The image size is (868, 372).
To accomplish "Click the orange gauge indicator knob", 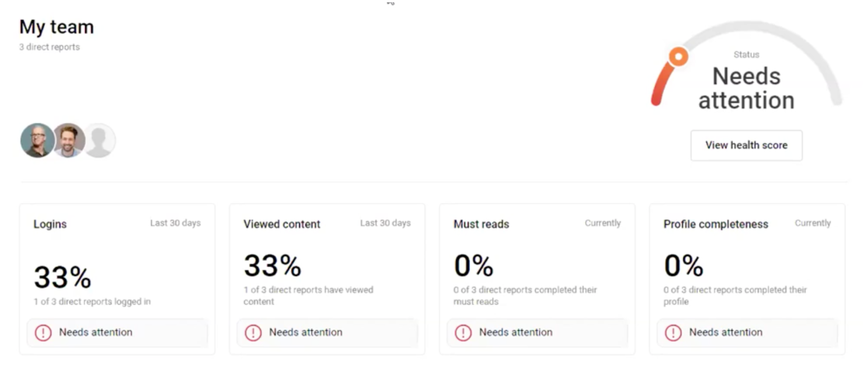I will pos(678,57).
